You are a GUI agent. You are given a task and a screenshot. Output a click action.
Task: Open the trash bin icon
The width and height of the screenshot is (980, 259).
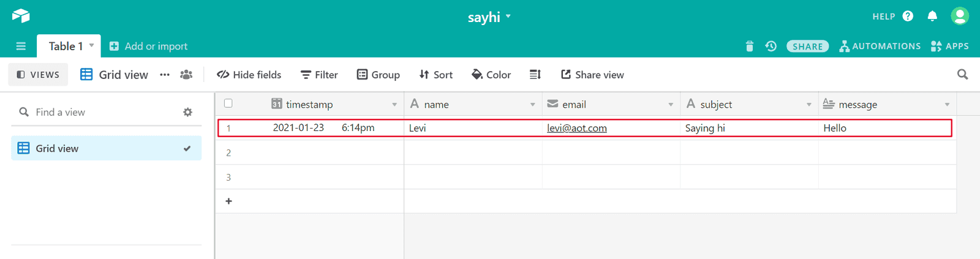749,46
